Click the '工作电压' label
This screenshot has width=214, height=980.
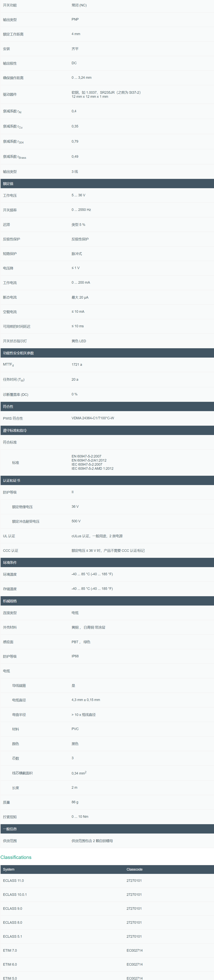coord(10,196)
